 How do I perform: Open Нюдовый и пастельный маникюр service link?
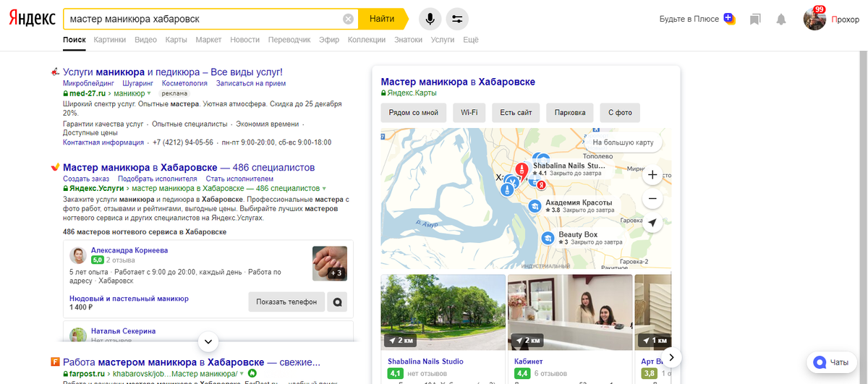[129, 298]
